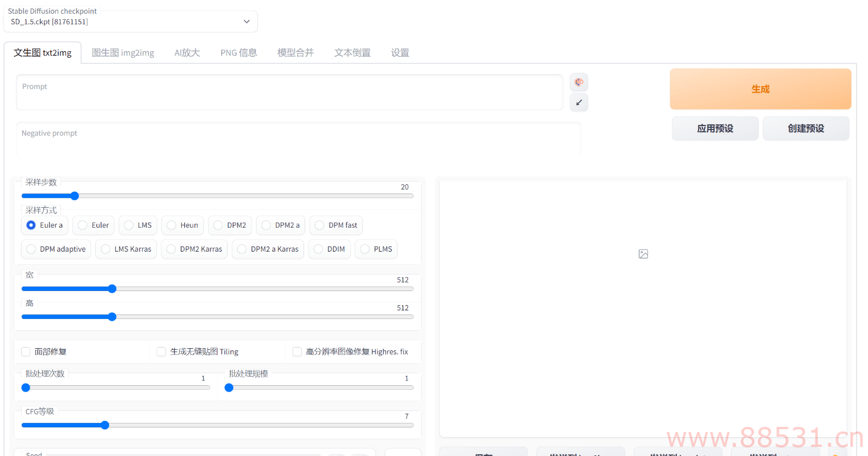
Task: Enable the 面部修复 checkbox
Action: click(x=26, y=352)
